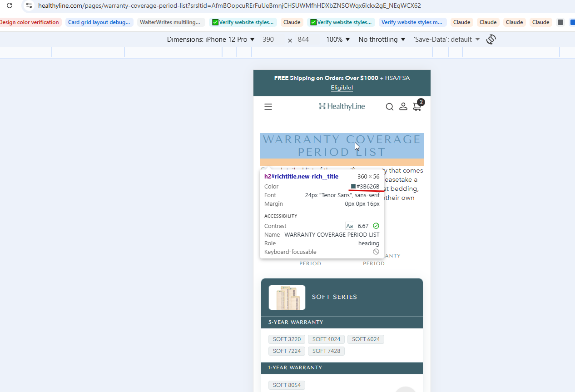The height and width of the screenshot is (392, 575).
Task: Choose the SOFT 8054 model tag
Action: click(x=287, y=385)
